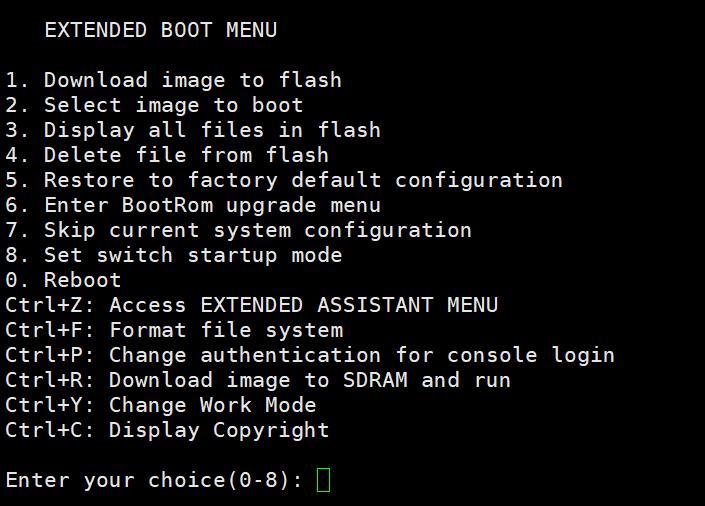705x506 pixels.
Task: Click the Change Work Mode line
Action: coord(212,405)
